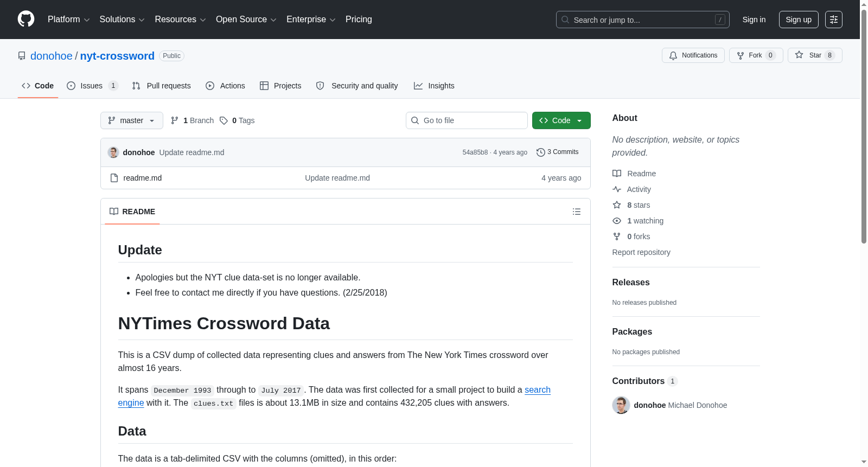
Task: Select the README tab
Action: coord(132,212)
